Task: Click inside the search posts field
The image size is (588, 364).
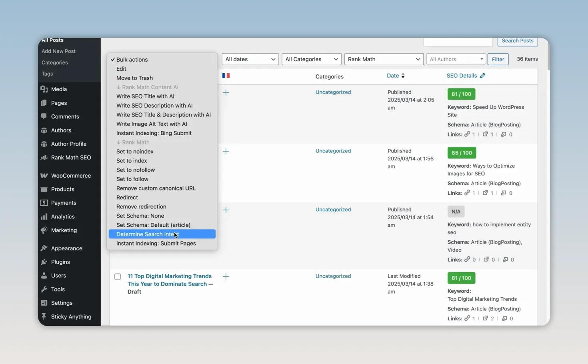Action: pos(458,41)
